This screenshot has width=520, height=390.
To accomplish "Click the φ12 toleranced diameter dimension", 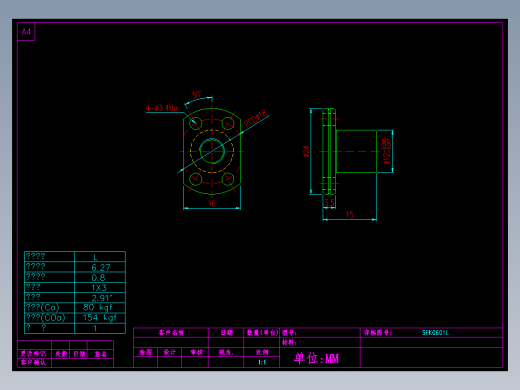I will [x=387, y=151].
